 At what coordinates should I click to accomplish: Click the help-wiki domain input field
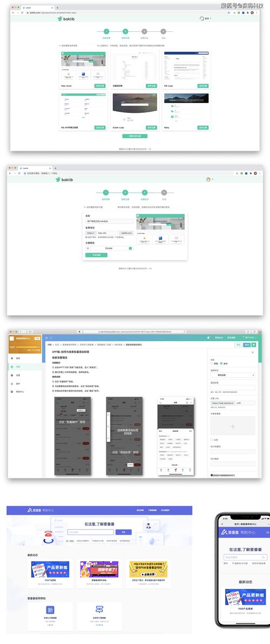coord(107,233)
